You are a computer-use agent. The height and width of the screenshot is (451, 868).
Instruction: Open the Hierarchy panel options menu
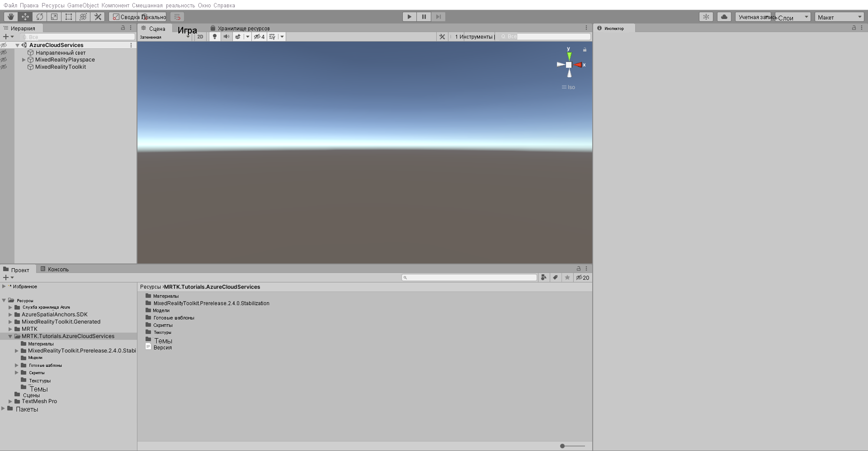131,28
